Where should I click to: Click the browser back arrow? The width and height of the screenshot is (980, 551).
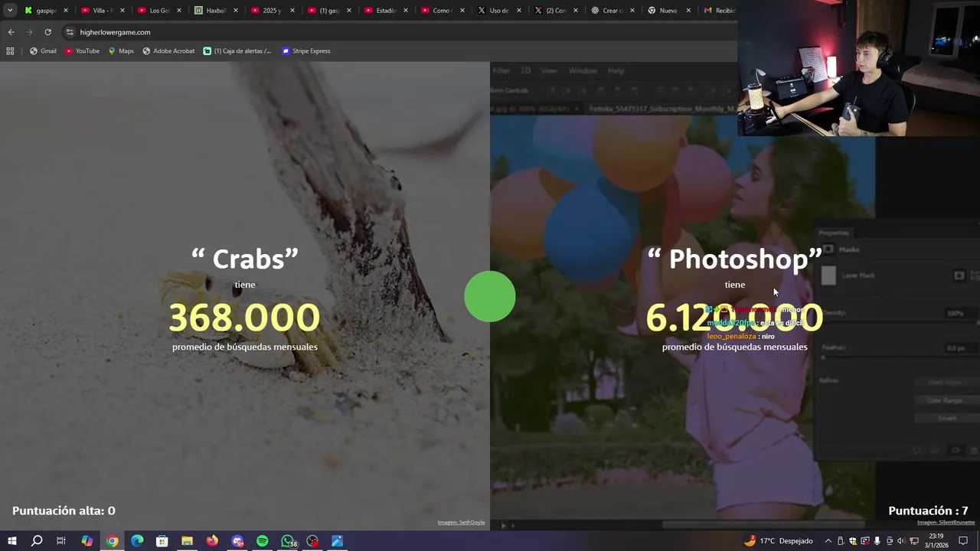11,32
